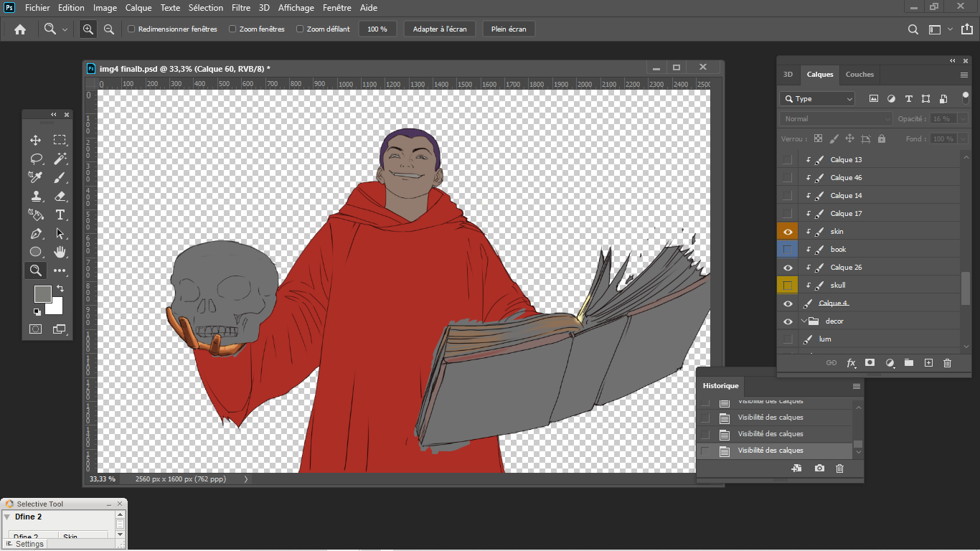Enable Redimensionner fenêtres checkbox
Screen dimensions: 980x551
coord(131,29)
